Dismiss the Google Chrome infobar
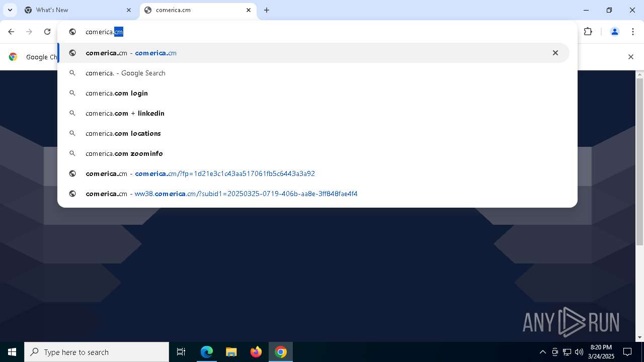The width and height of the screenshot is (644, 362). (631, 57)
